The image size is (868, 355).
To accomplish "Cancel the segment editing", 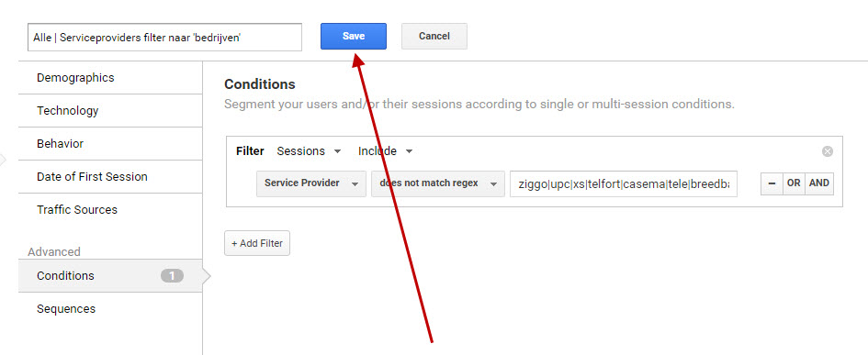I will tap(434, 36).
